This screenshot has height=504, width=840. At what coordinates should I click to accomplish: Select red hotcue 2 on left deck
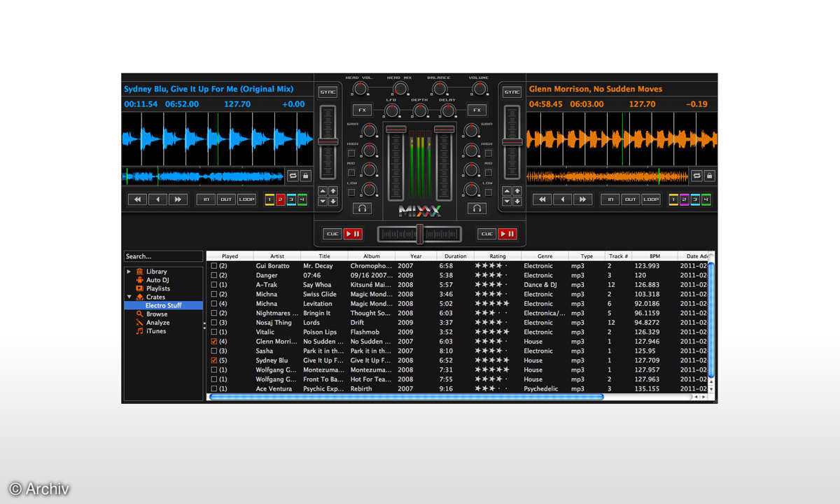pyautogui.click(x=280, y=199)
